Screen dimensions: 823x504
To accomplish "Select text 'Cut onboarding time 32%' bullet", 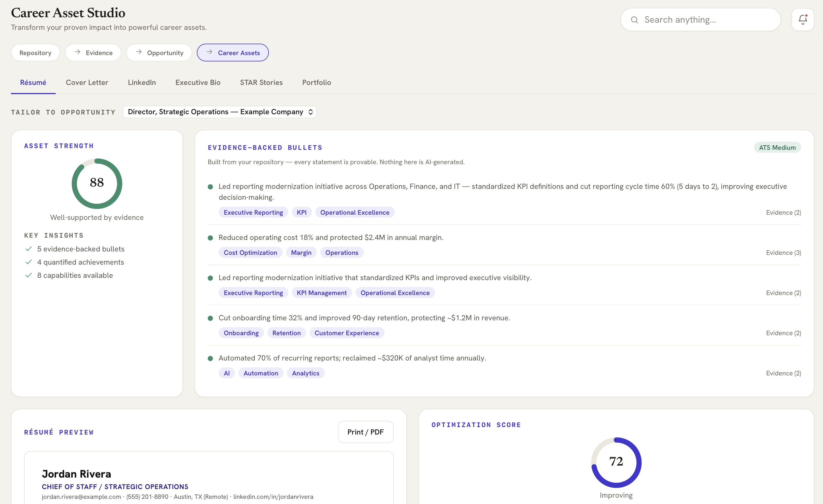I will [x=364, y=318].
